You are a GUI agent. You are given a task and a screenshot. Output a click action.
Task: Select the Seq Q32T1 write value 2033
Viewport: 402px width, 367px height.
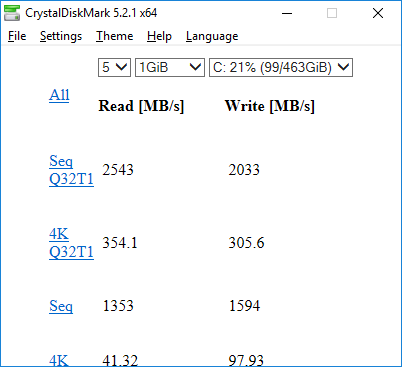244,170
